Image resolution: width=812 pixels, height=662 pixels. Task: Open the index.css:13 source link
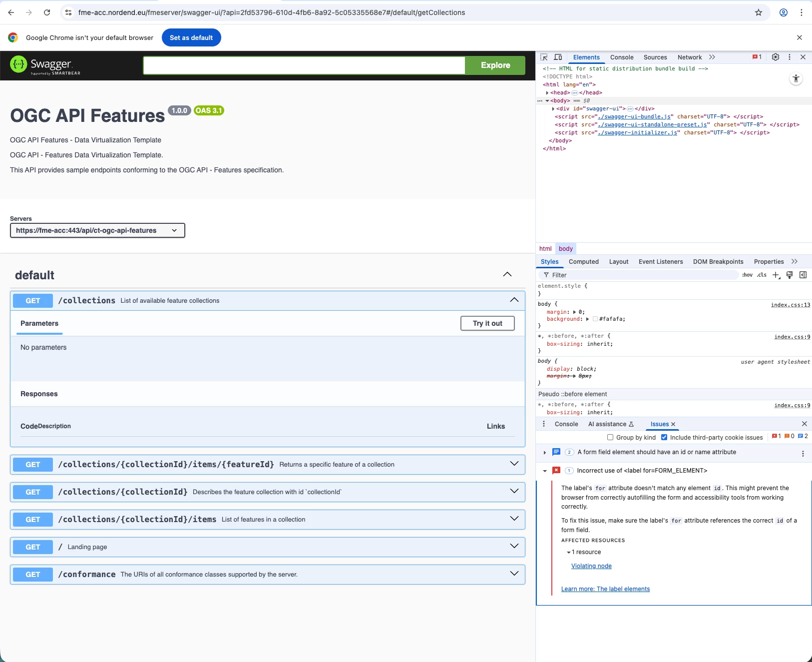[x=791, y=305]
